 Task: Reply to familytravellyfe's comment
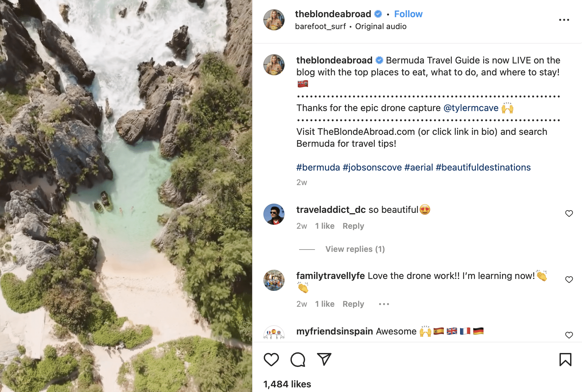pos(353,304)
